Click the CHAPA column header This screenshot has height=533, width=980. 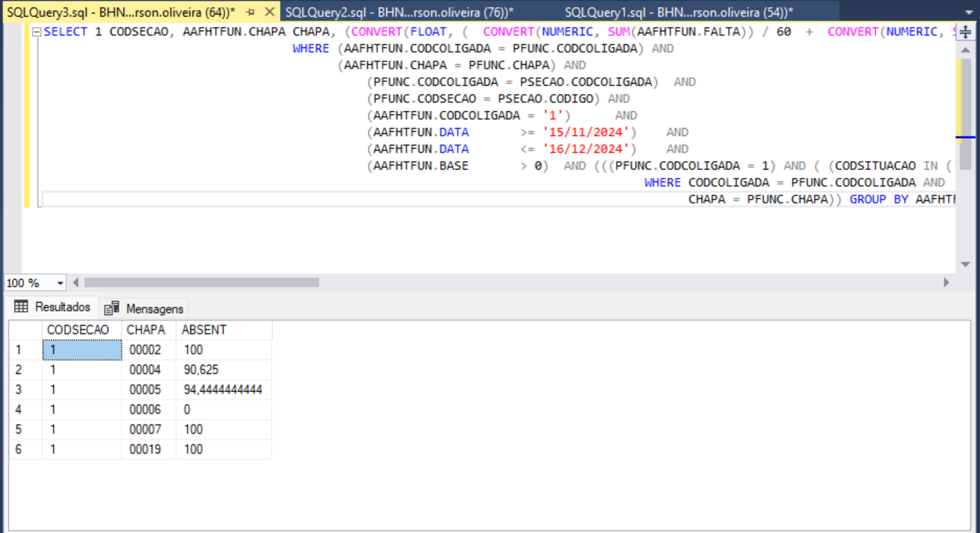pos(148,330)
